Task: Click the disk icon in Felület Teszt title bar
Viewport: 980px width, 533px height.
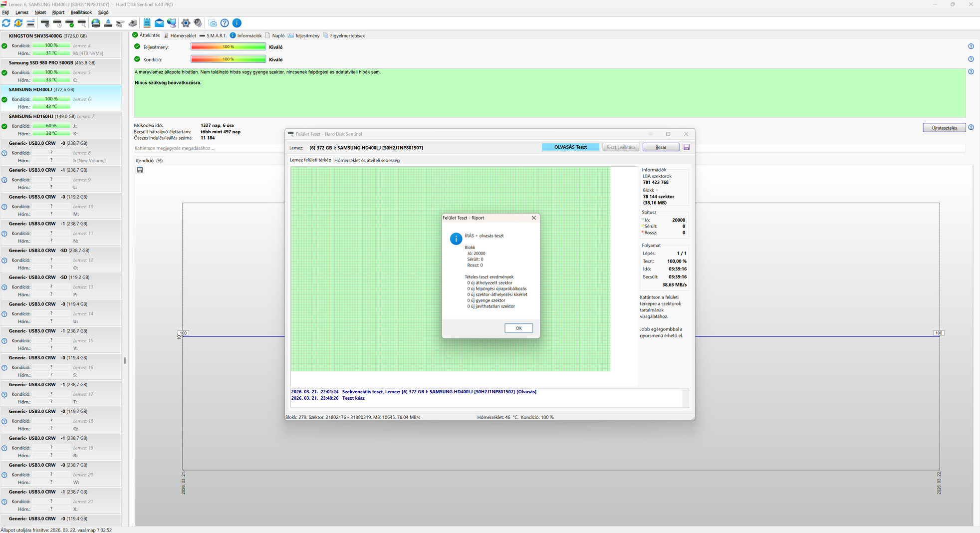Action: pyautogui.click(x=291, y=134)
